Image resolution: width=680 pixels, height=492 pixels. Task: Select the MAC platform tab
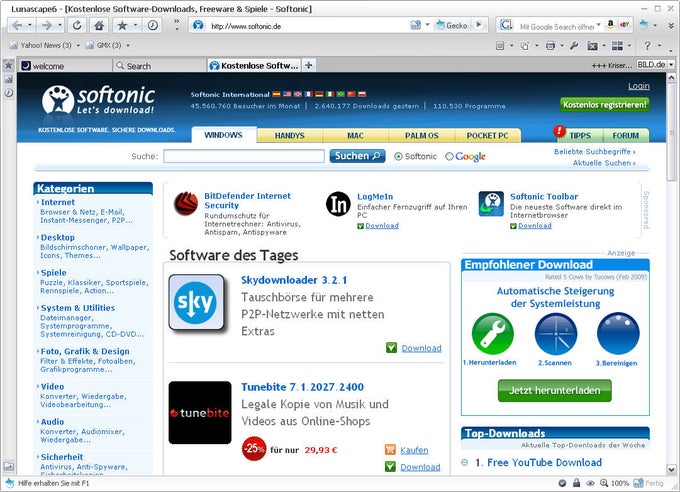coord(355,135)
